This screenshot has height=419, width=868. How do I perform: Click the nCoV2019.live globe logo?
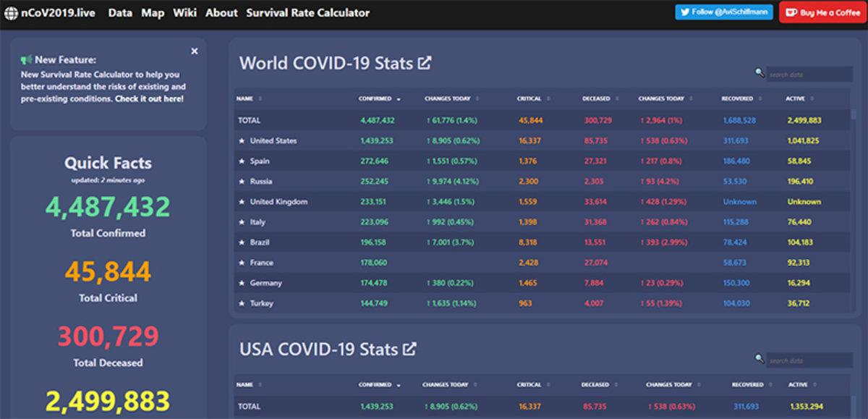[x=11, y=13]
